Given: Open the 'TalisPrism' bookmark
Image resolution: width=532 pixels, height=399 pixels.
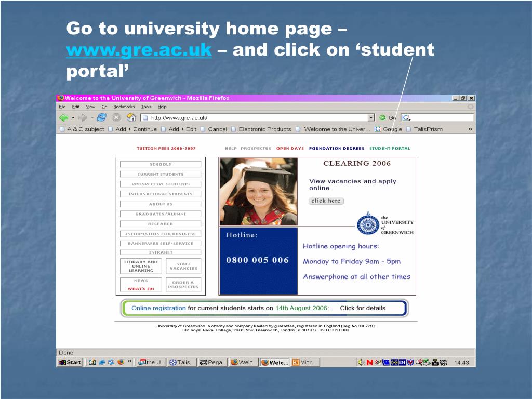Looking at the screenshot, I should pyautogui.click(x=424, y=129).
